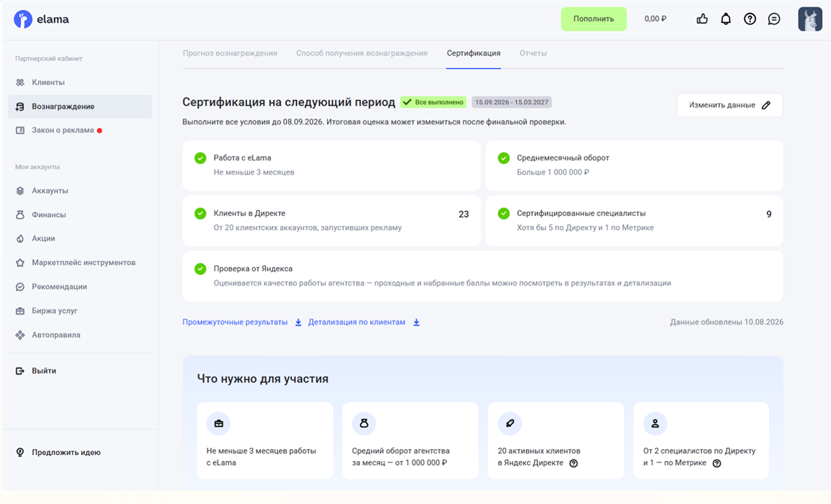Open Финансы menu item
This screenshot has height=504, width=831.
pyautogui.click(x=80, y=215)
